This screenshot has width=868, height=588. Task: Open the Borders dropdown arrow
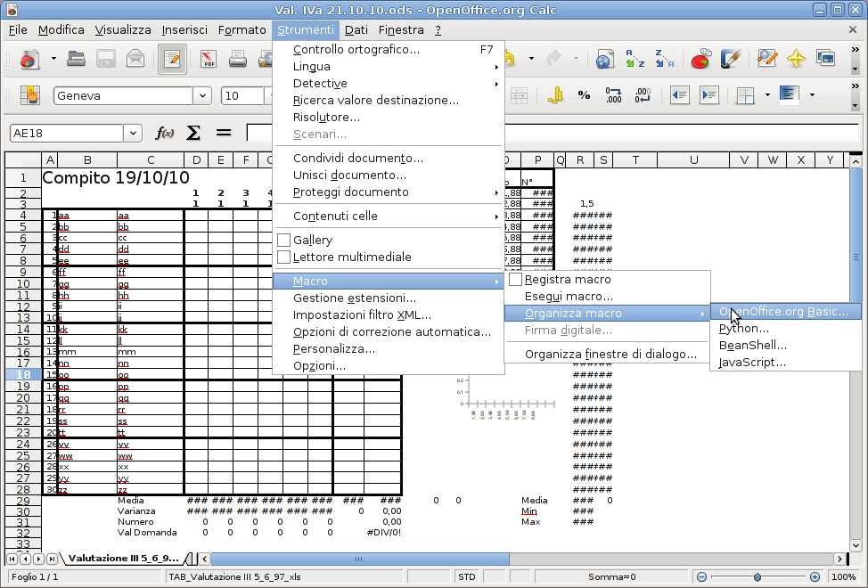tap(767, 95)
